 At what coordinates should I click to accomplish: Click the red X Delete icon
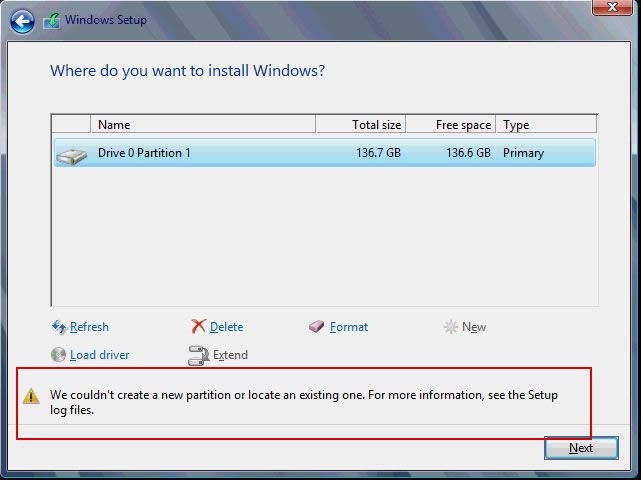point(198,327)
